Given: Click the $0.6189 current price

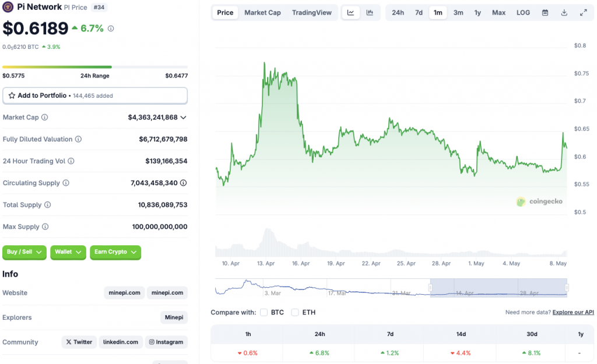Looking at the screenshot, I should [x=36, y=28].
